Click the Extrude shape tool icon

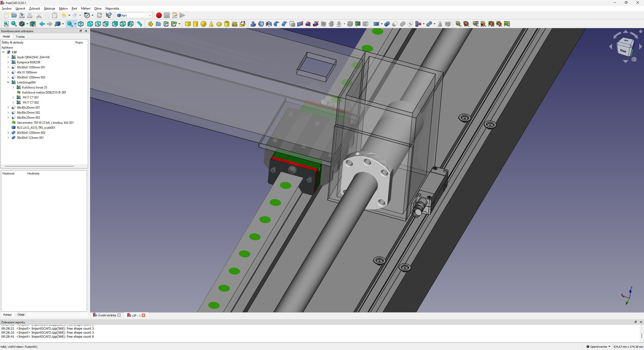click(253, 24)
